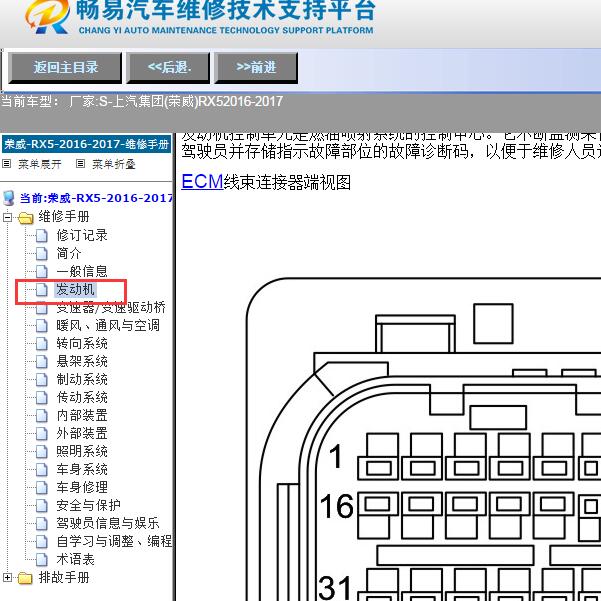This screenshot has height=601, width=601.
Task: Go back with <<后退 button
Action: (x=169, y=68)
